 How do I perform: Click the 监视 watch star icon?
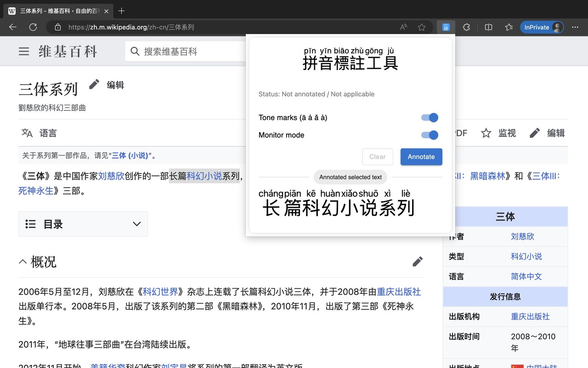pos(486,133)
